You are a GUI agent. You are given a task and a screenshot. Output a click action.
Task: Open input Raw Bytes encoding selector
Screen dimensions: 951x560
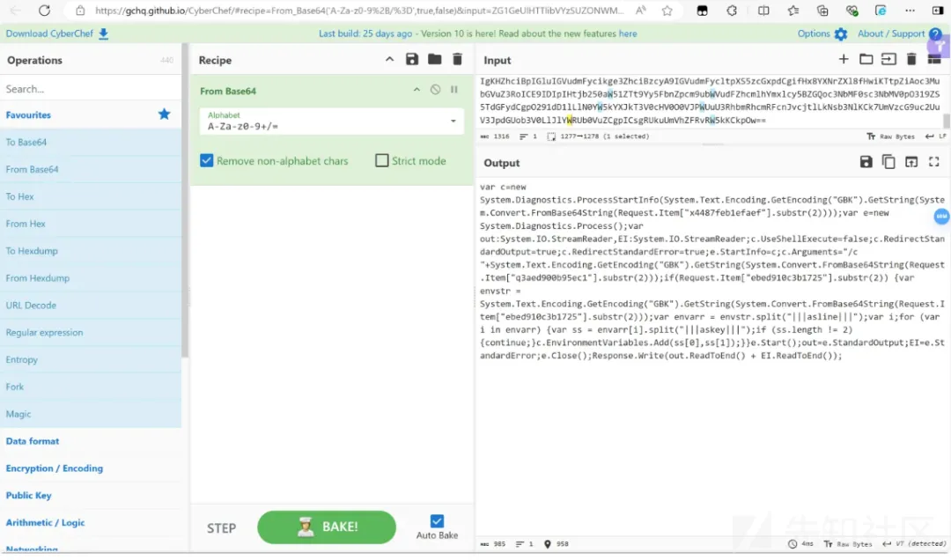tap(890, 136)
